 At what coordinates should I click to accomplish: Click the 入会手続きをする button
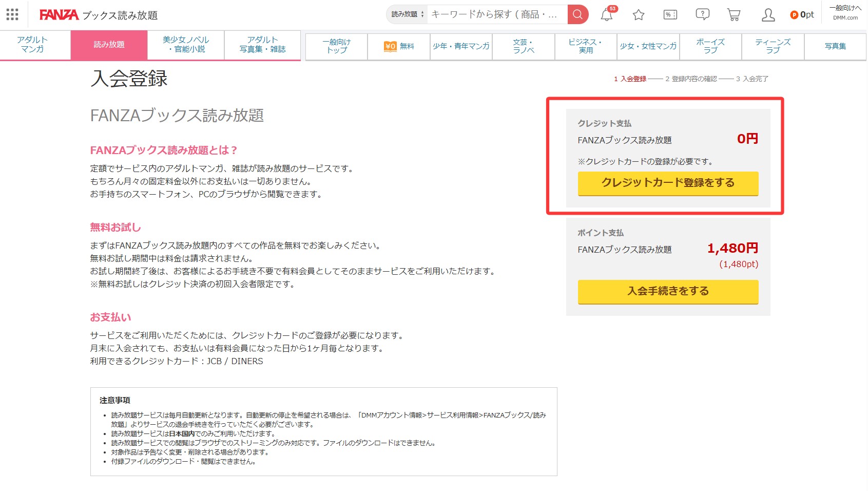point(668,292)
